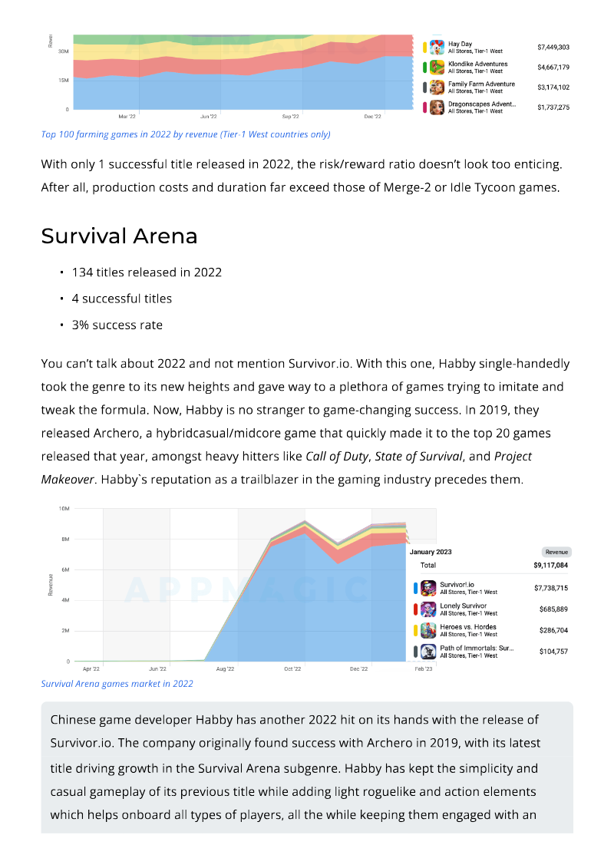Click the Survivor!.io game icon
This screenshot has height=868, width=614.
(428, 588)
